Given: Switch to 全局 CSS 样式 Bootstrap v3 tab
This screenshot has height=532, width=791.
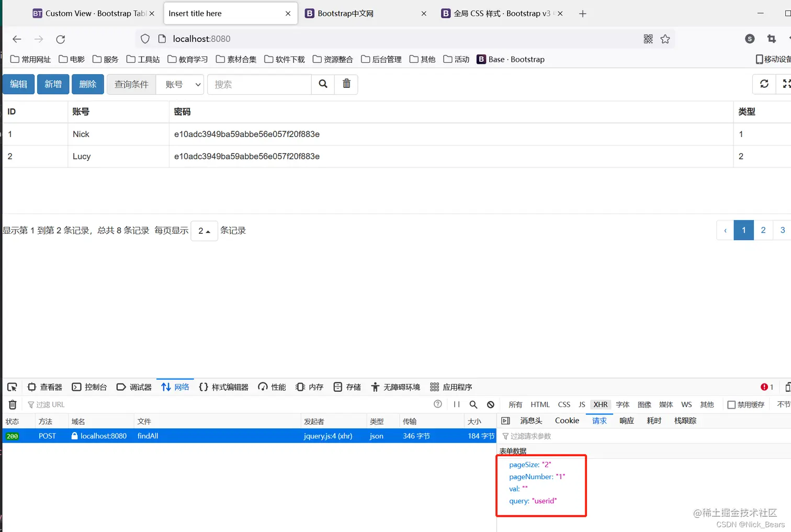Looking at the screenshot, I should pyautogui.click(x=501, y=14).
